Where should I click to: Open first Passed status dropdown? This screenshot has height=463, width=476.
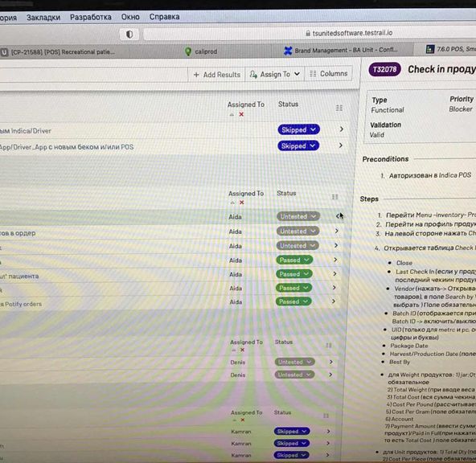293,260
